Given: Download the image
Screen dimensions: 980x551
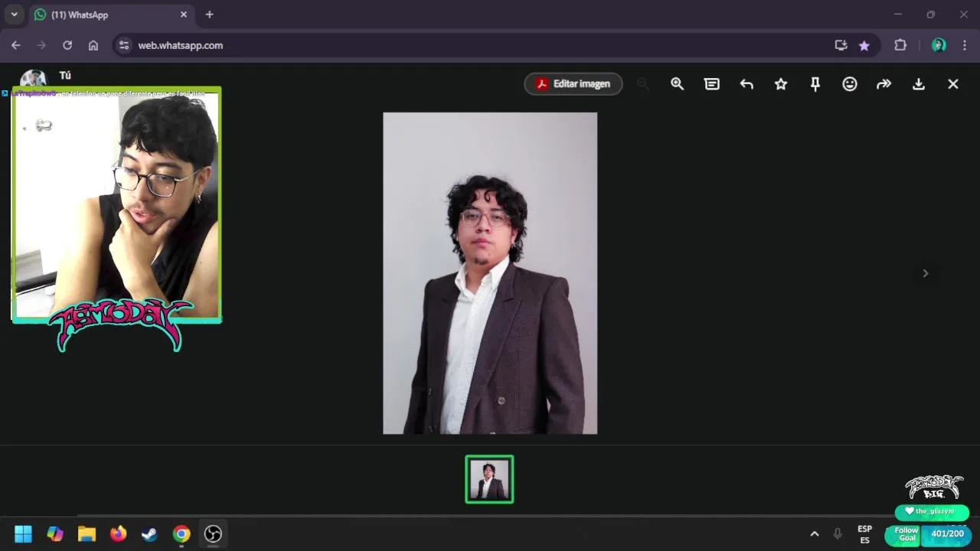Looking at the screenshot, I should click(919, 83).
